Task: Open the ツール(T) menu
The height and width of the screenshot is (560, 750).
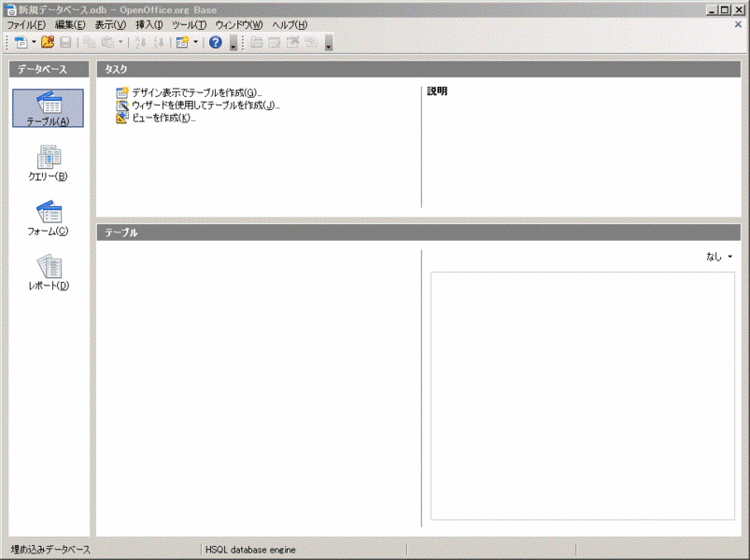Action: 189,25
